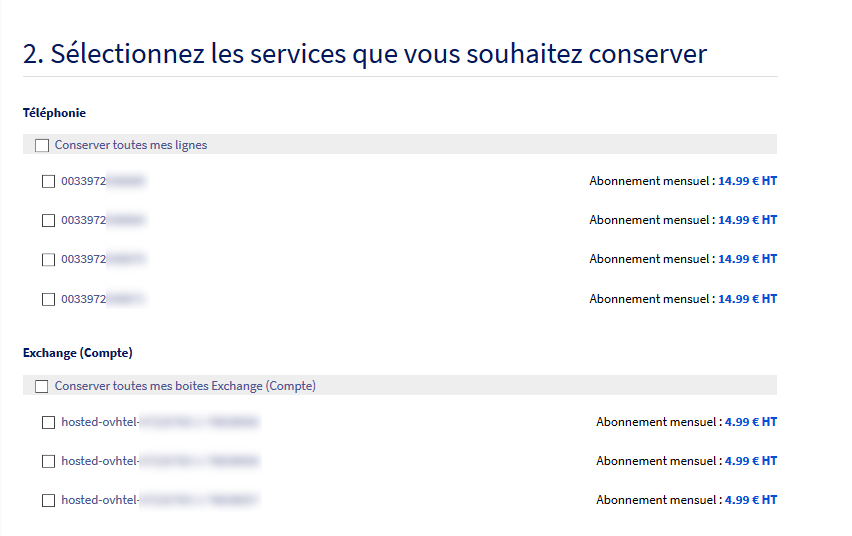Click the 'Exchange (Compte)' section heading
This screenshot has width=852, height=536.
[x=78, y=353]
